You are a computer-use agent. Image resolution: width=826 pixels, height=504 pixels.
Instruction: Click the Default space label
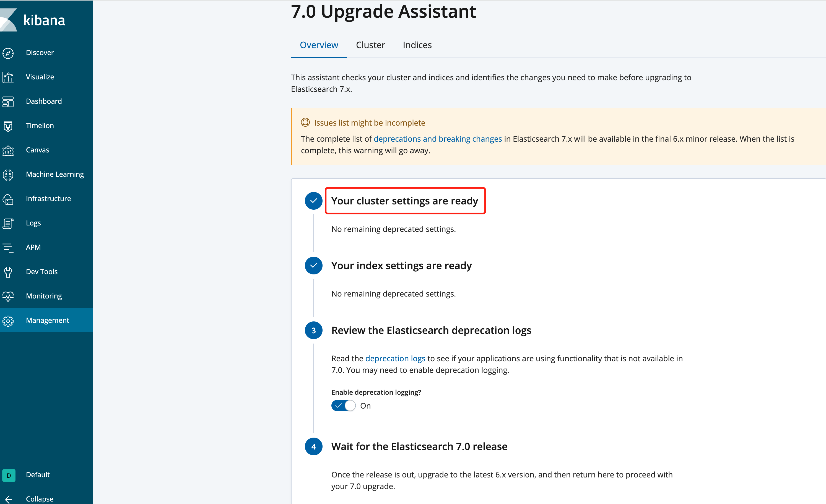click(38, 474)
